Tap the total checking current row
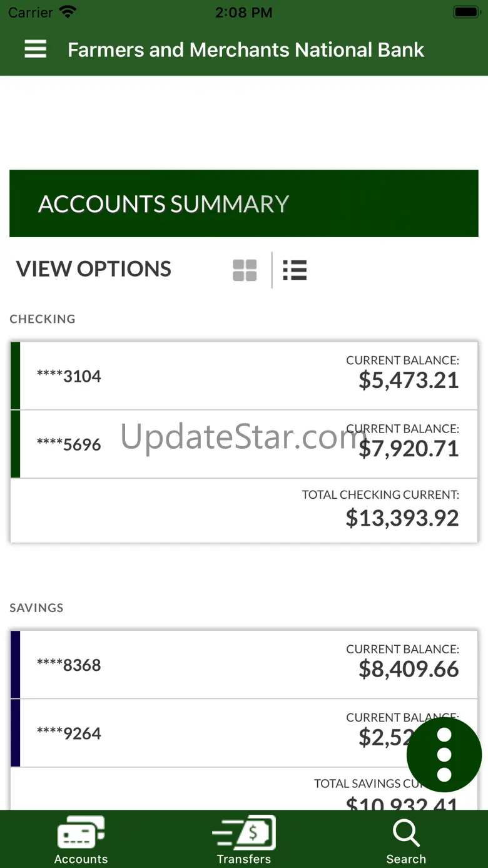Screen dimensions: 488x868 244,511
